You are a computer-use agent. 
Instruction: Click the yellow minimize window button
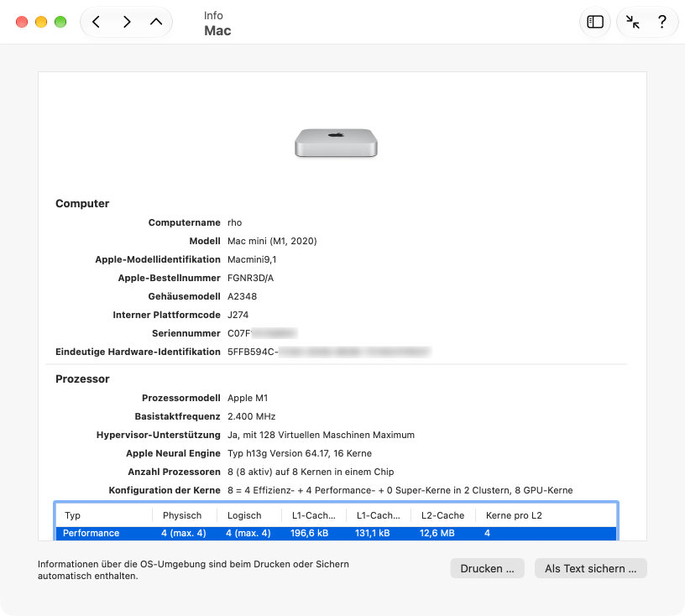click(41, 22)
